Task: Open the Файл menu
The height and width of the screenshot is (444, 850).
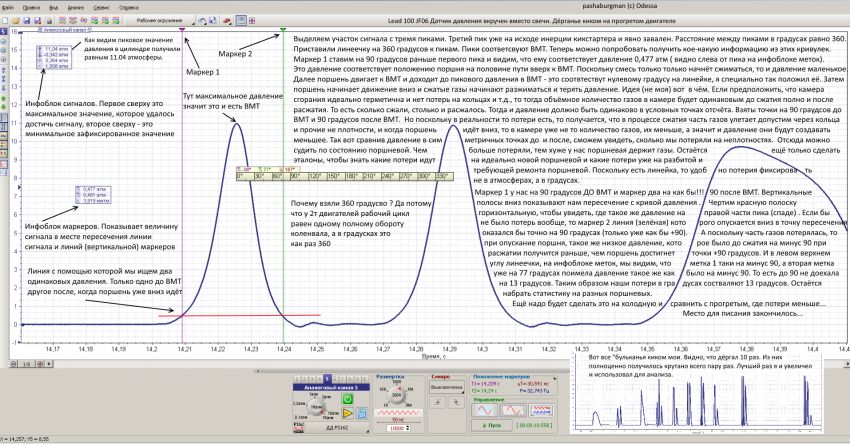Action: point(8,8)
